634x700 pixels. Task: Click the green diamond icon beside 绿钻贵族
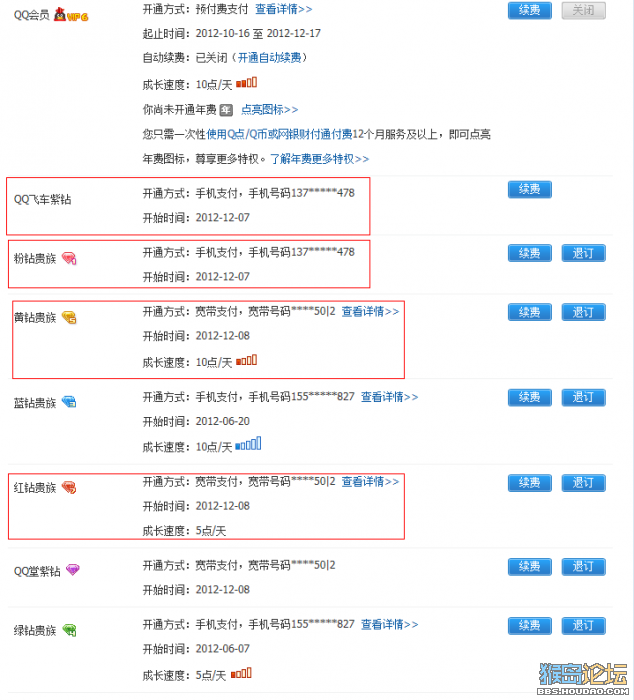pos(69,630)
